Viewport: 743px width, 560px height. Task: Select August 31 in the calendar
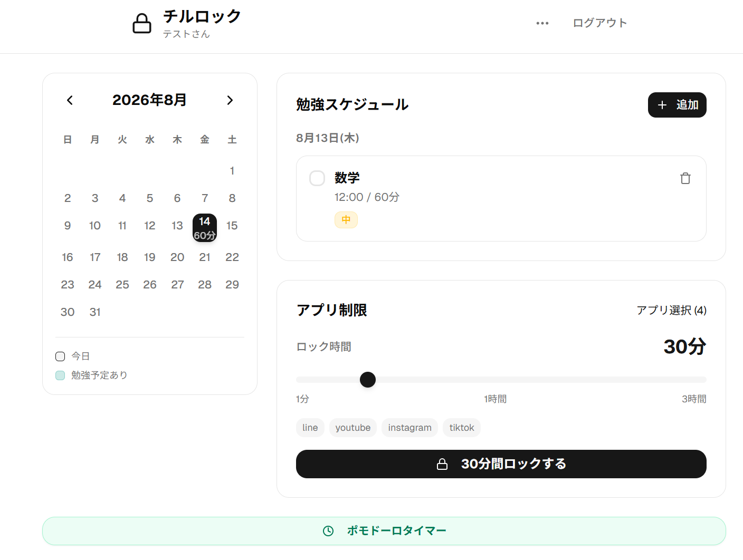[95, 312]
